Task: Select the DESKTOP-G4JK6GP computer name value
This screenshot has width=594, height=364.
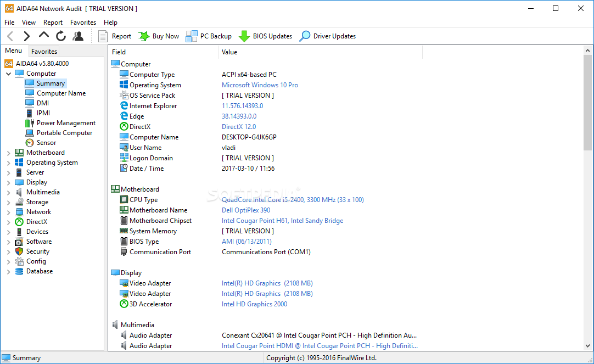Action: pyautogui.click(x=249, y=137)
